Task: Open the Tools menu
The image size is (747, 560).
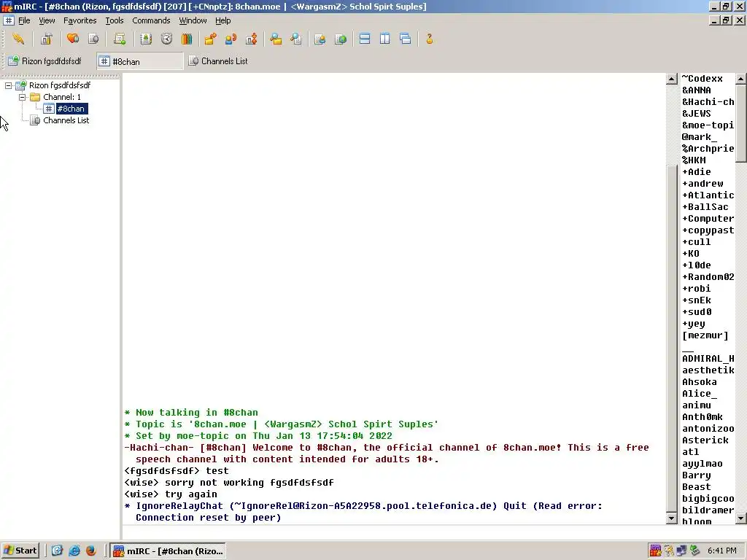Action: tap(115, 20)
